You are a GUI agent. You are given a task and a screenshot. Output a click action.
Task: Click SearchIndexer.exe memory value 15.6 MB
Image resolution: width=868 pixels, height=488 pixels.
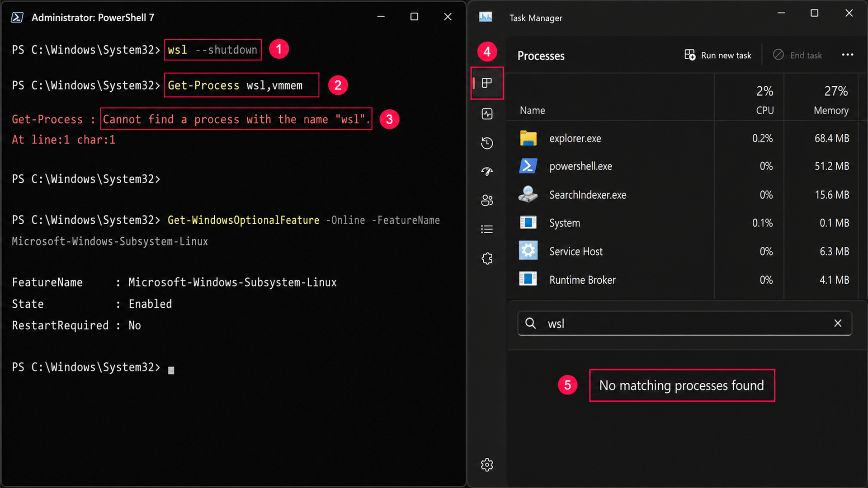pyautogui.click(x=832, y=195)
